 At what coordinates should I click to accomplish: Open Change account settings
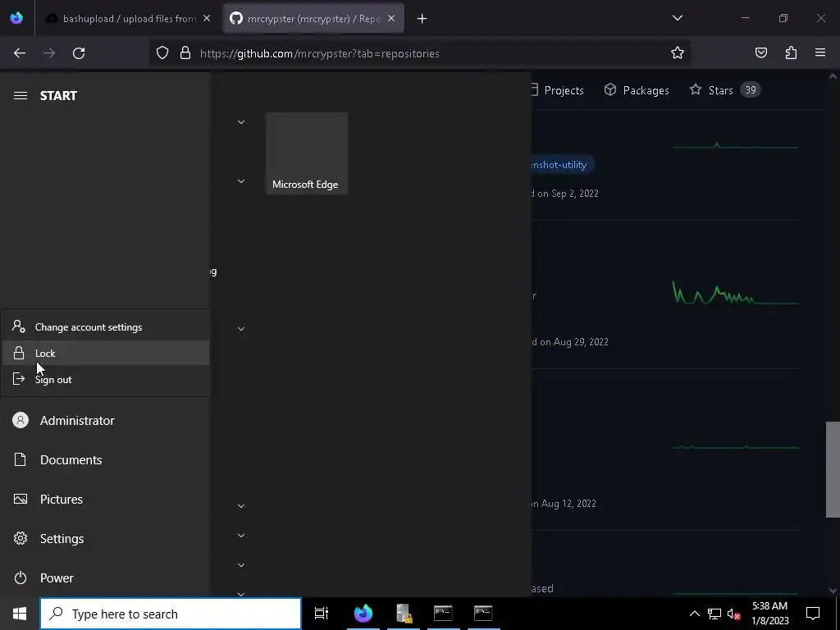[x=106, y=326]
